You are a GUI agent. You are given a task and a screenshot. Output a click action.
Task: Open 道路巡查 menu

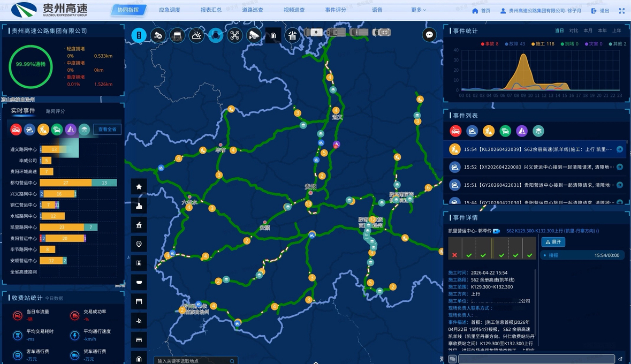252,10
